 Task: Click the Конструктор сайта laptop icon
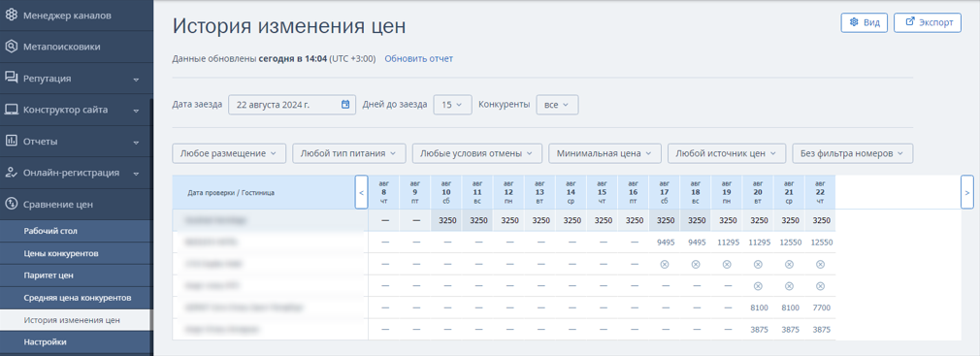point(12,110)
